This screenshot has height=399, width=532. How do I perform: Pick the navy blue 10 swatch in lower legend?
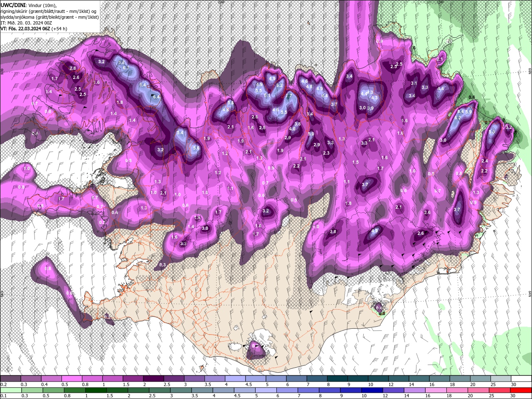(372, 390)
